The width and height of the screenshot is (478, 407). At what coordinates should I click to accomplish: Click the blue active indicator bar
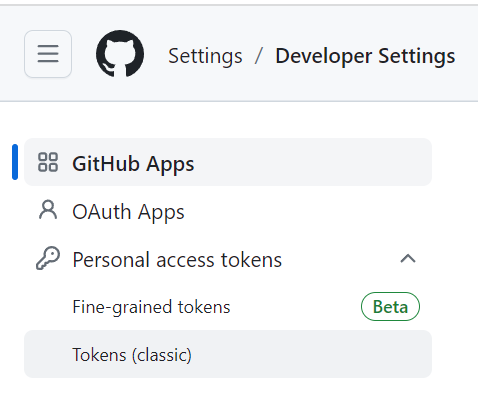[15, 162]
